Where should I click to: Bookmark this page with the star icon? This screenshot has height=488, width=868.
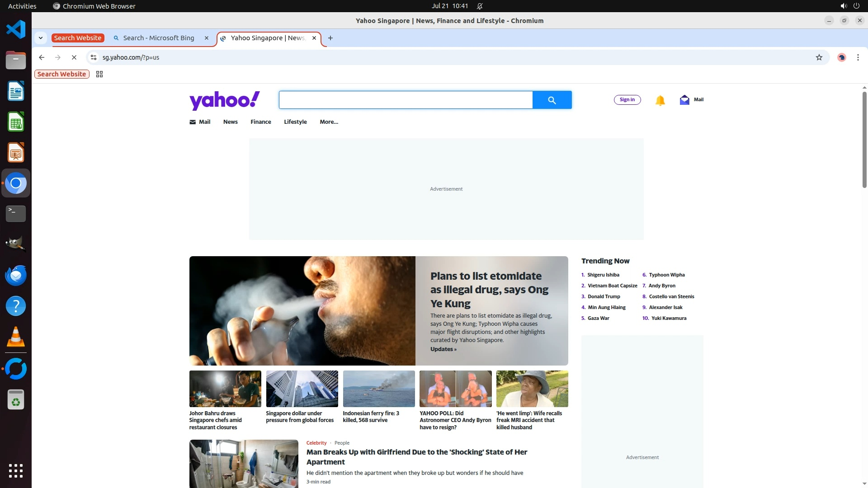coord(819,57)
